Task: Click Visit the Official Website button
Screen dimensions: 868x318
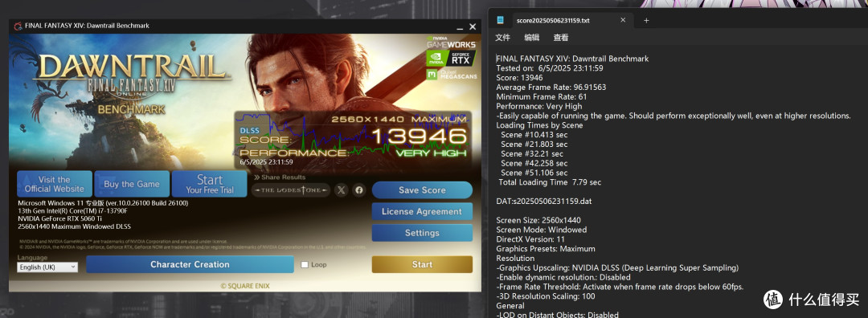Action: click(x=55, y=184)
